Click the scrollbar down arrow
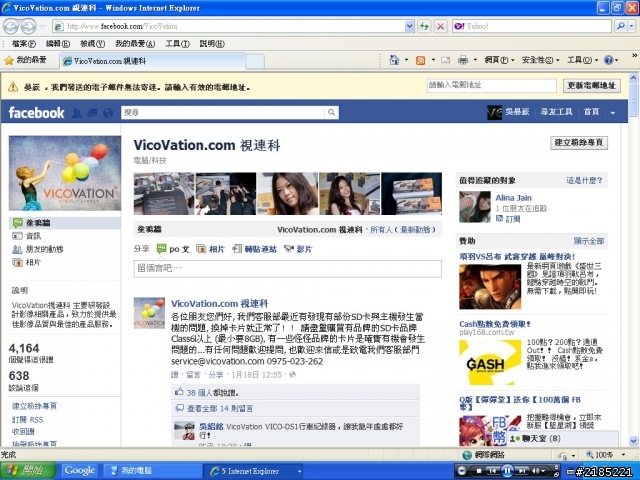This screenshot has width=640, height=480. pos(633,441)
